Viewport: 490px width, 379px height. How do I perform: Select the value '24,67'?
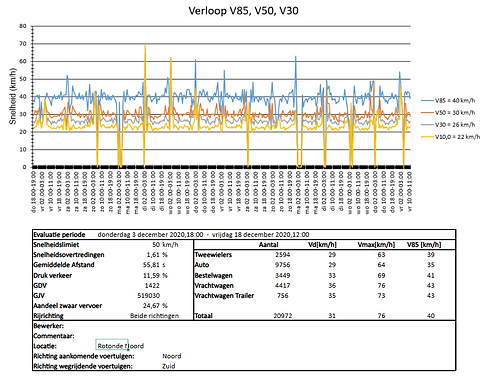(152, 306)
